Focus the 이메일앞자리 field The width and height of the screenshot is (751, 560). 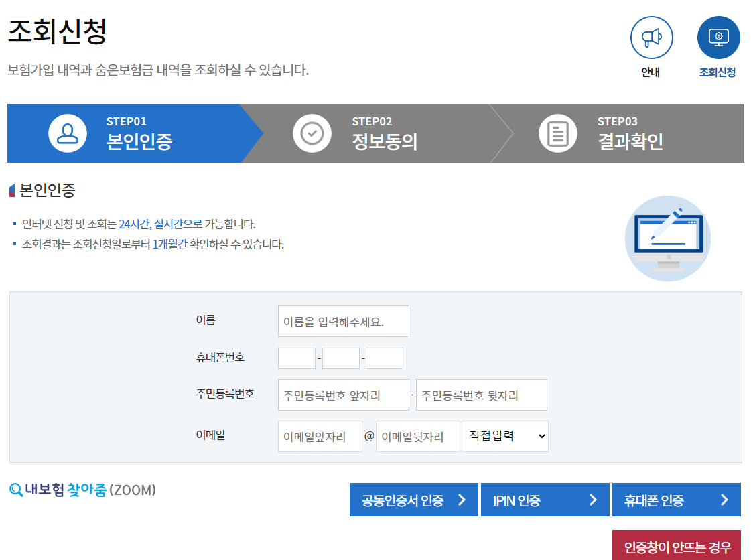[320, 436]
